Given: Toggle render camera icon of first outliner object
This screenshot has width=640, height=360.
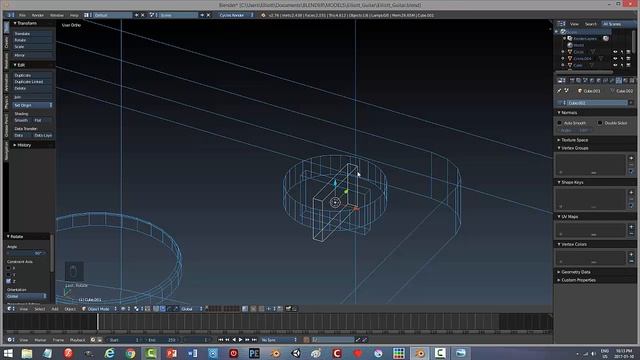Looking at the screenshot, I should coord(628,52).
